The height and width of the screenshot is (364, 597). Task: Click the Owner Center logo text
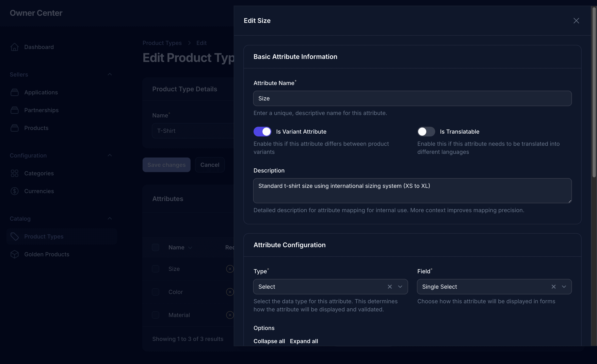36,13
